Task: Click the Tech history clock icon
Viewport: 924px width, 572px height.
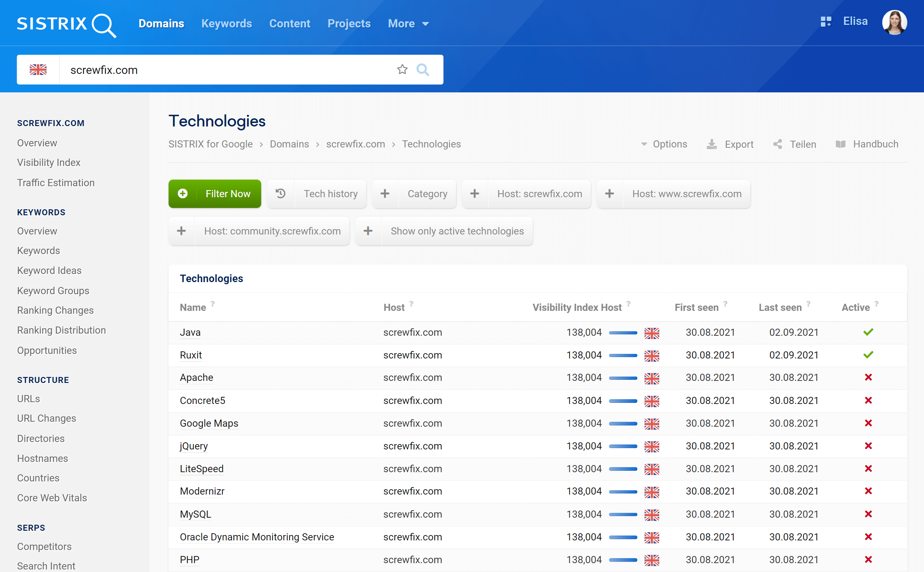Action: (280, 194)
